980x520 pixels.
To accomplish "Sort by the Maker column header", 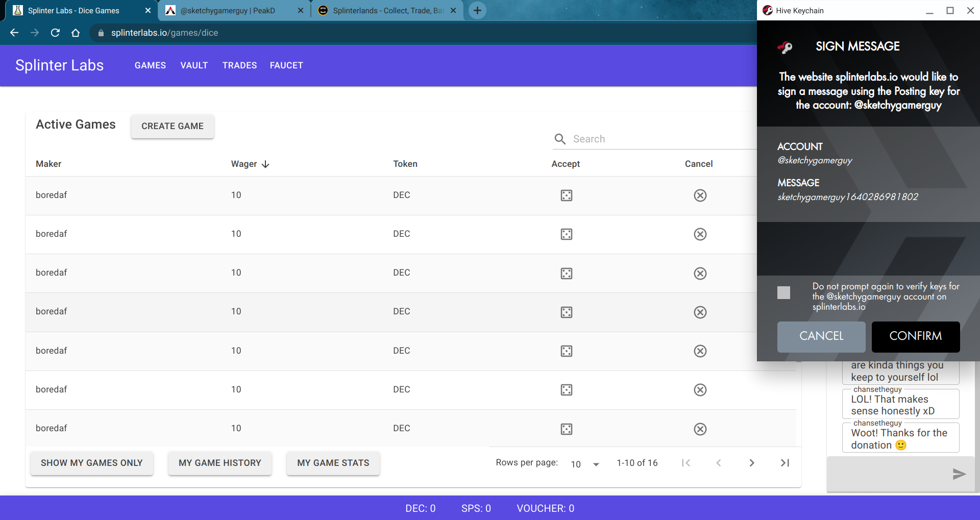I will pos(48,164).
